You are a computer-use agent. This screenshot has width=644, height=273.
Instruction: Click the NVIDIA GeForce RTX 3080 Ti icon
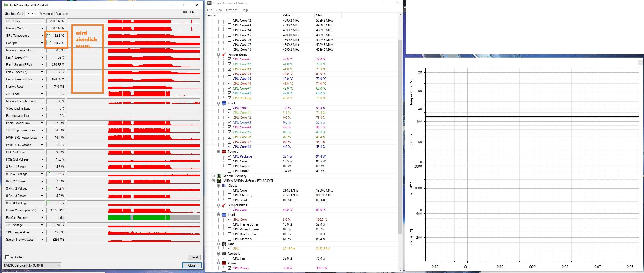click(219, 181)
